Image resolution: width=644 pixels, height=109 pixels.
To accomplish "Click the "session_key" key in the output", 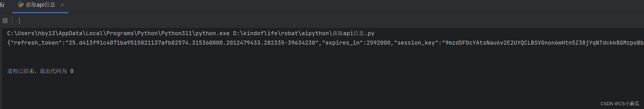I will 416,43.
